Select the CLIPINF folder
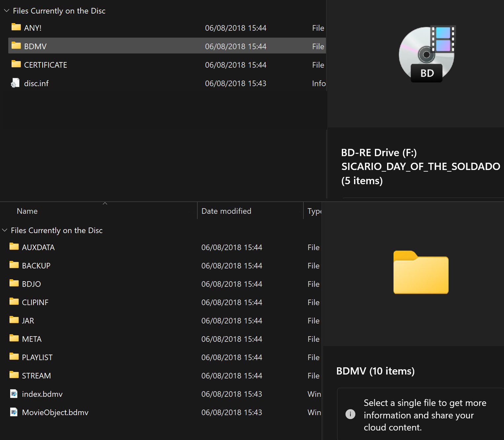The height and width of the screenshot is (440, 504). 35,302
